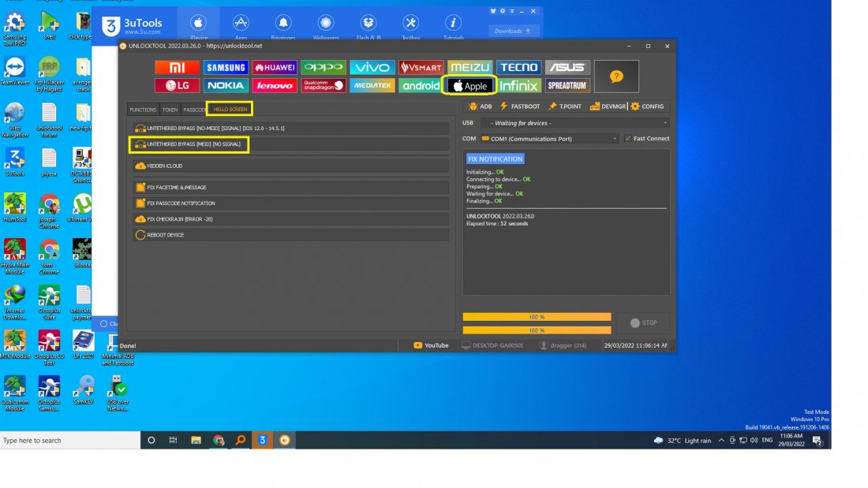
Task: Run Untethered Bypass MEID No Signal
Action: point(290,144)
